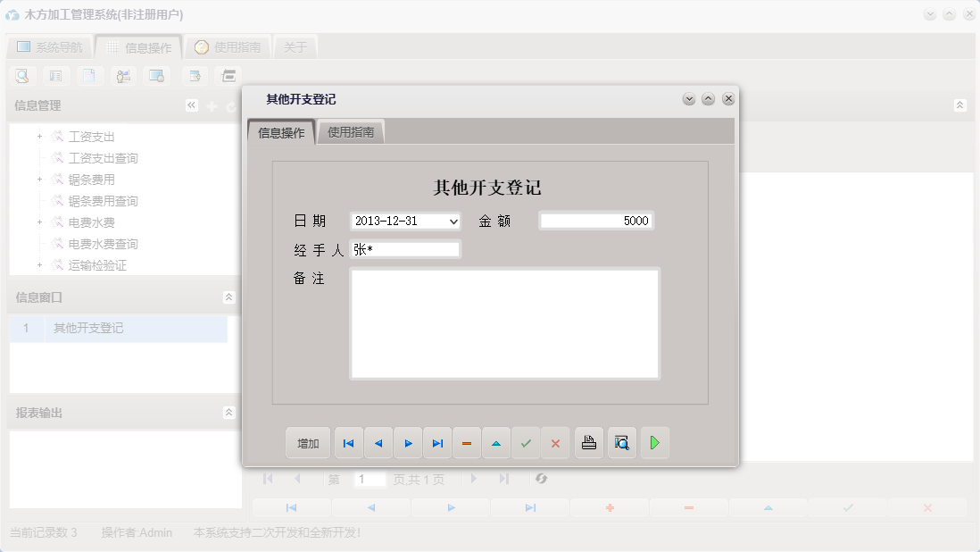
Task: Expand the 工资支出 tree node
Action: tap(38, 136)
